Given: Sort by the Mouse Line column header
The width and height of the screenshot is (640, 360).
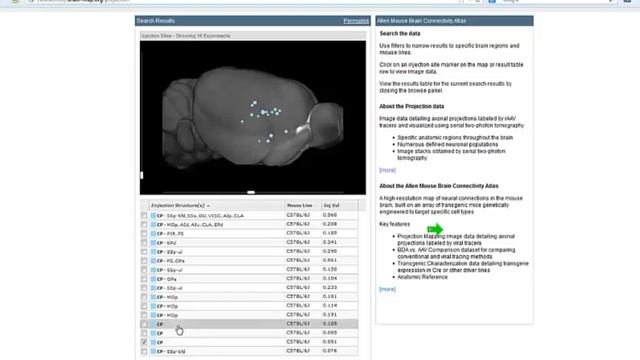Looking at the screenshot, I should (300, 205).
